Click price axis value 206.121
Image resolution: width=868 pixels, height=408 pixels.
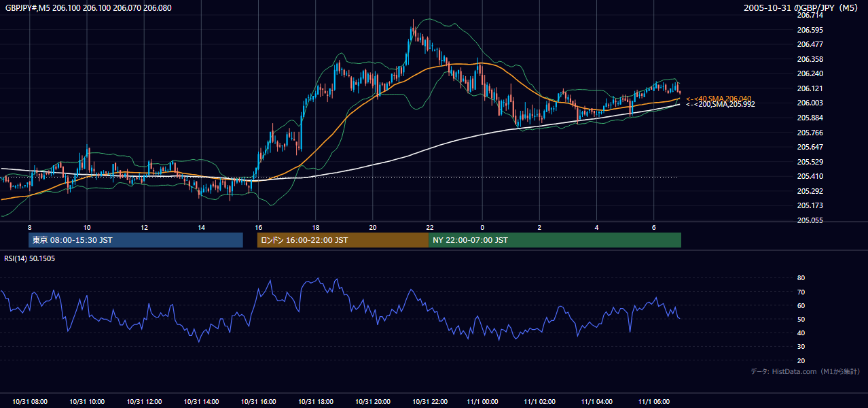[x=810, y=88]
